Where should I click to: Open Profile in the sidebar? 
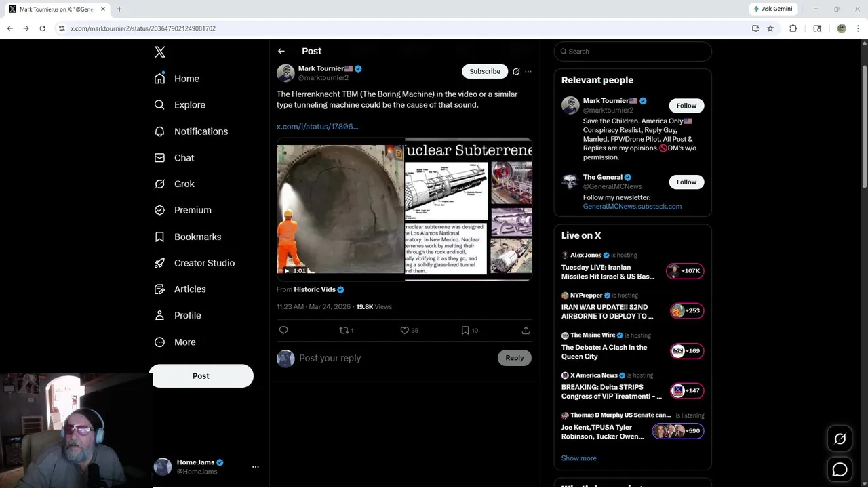pos(177,315)
